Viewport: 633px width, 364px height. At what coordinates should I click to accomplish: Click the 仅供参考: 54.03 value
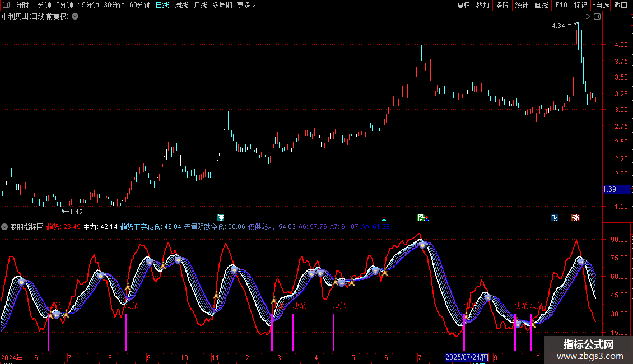272,227
